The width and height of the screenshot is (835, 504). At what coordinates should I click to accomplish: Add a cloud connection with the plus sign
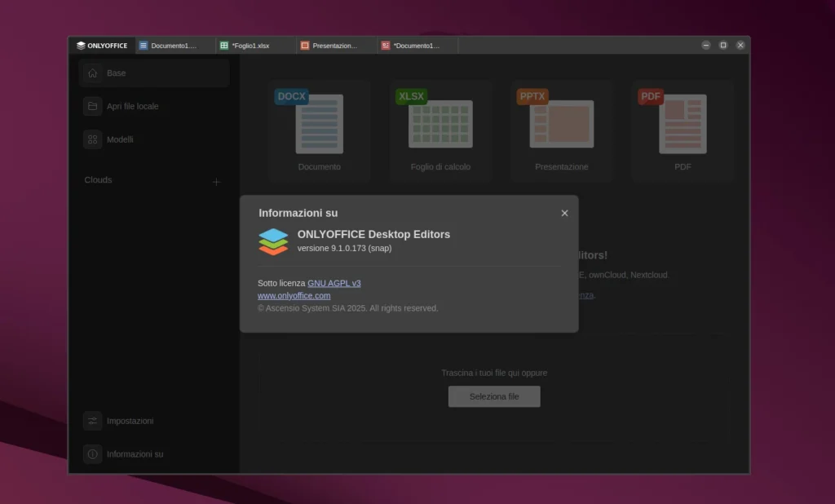(216, 181)
